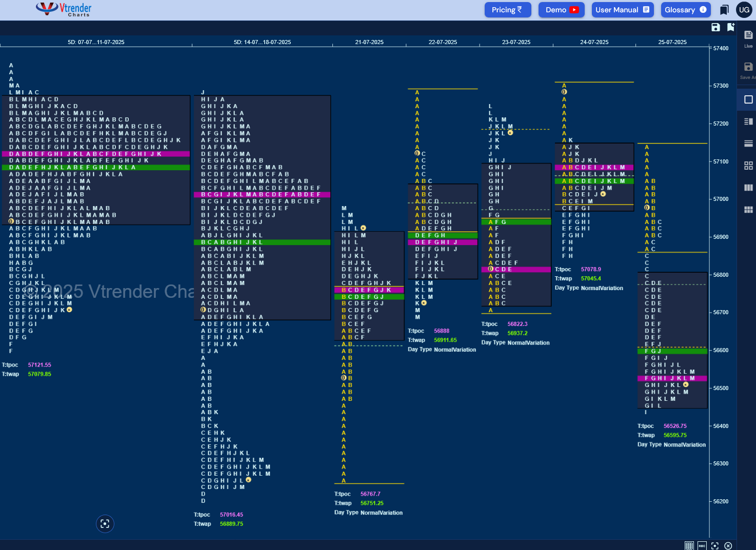Toggle grid table icon in bottom bar
The height and width of the screenshot is (550, 756).
click(x=689, y=545)
